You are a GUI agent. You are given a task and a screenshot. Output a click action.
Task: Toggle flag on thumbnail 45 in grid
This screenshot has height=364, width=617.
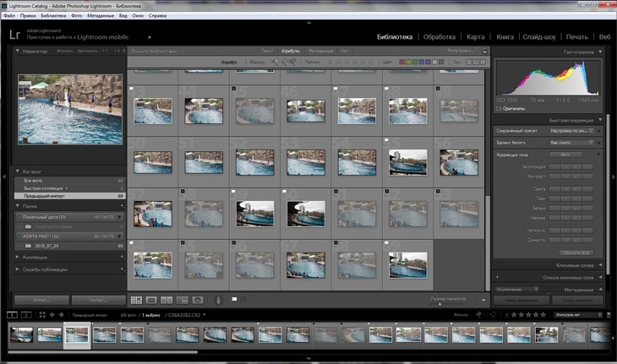click(x=234, y=89)
